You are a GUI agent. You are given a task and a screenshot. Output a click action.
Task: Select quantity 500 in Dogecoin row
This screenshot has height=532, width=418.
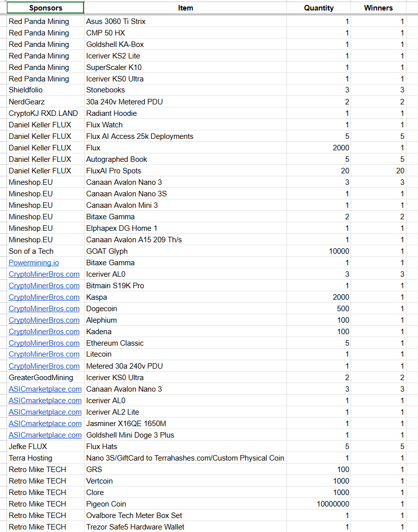coord(318,309)
